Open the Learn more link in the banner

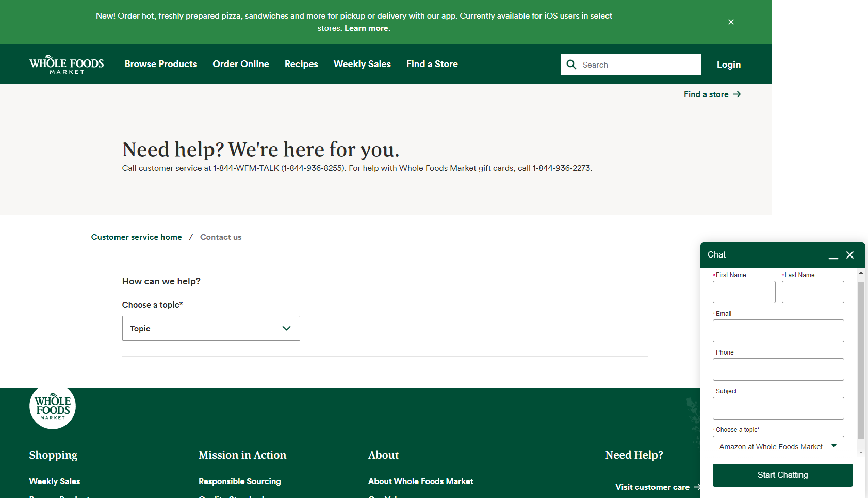[x=366, y=28]
